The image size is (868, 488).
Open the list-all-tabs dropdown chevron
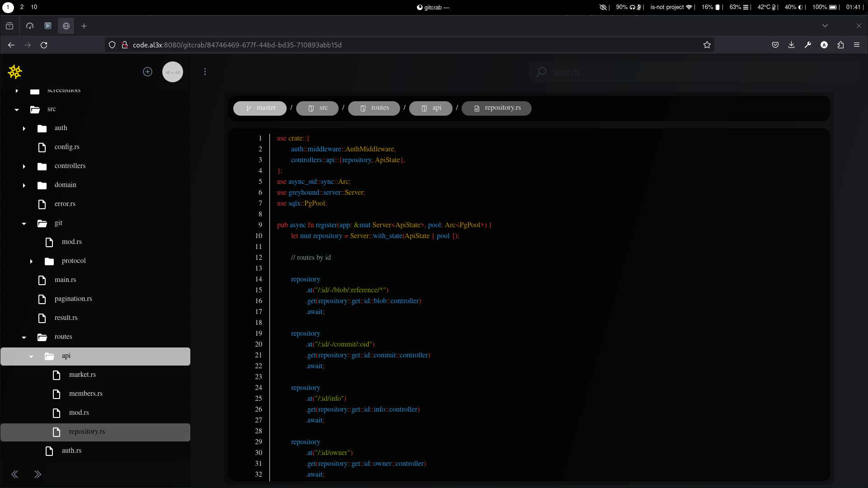pyautogui.click(x=825, y=26)
